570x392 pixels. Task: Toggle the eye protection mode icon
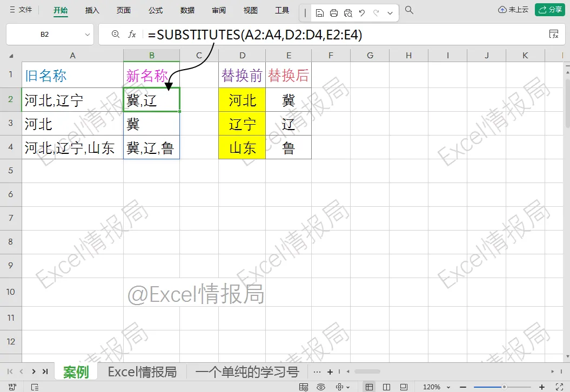pyautogui.click(x=321, y=387)
